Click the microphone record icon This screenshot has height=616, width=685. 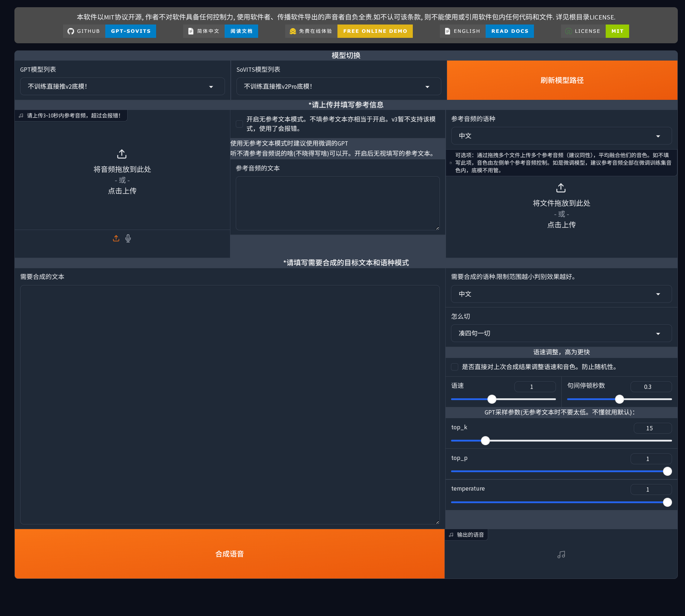(x=128, y=238)
